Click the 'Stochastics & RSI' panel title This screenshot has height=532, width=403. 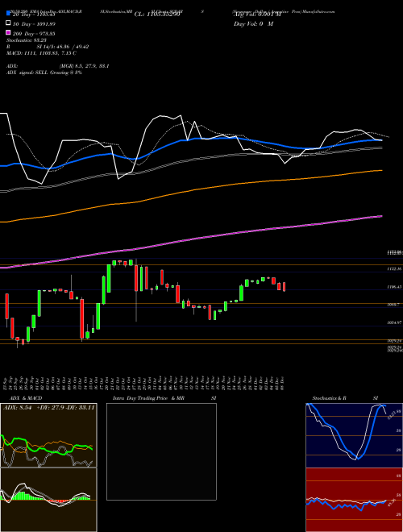[345, 398]
